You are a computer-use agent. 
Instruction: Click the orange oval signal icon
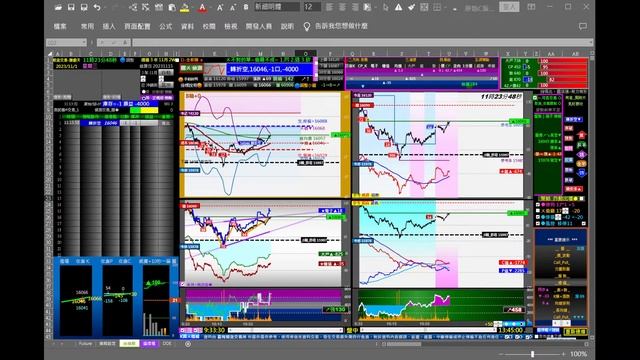coord(582,164)
